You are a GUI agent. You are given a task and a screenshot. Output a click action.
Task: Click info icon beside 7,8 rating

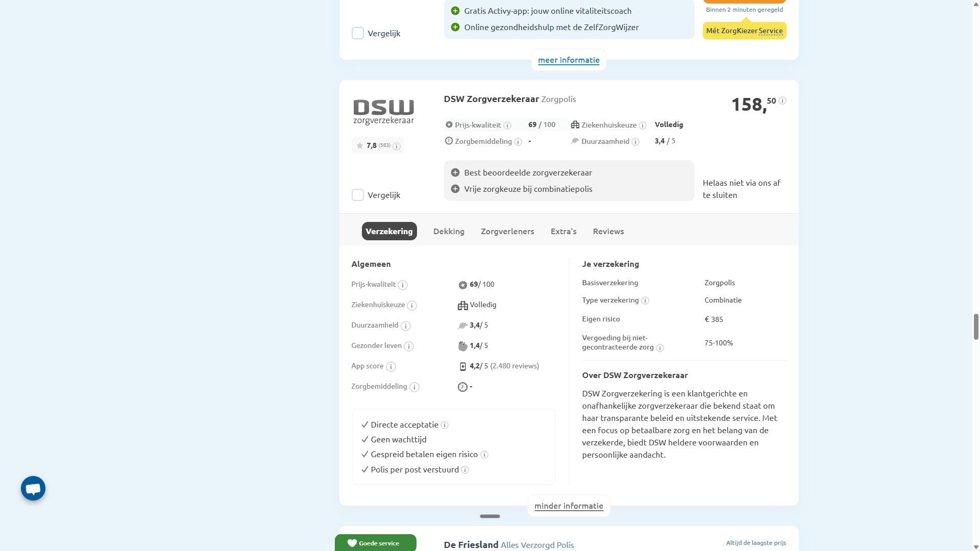click(397, 146)
